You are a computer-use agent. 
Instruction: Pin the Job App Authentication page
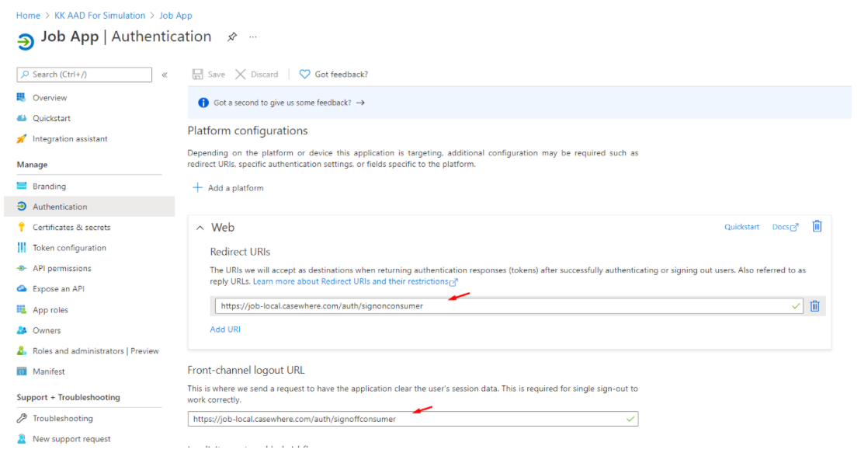(232, 37)
